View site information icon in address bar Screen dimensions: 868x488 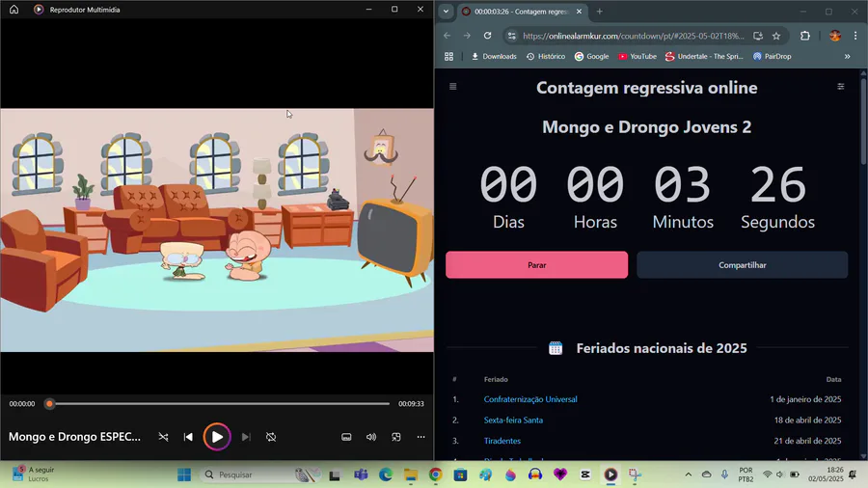(512, 36)
